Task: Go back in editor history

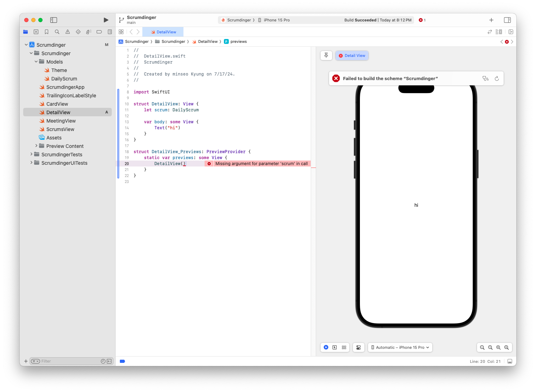Action: click(131, 32)
